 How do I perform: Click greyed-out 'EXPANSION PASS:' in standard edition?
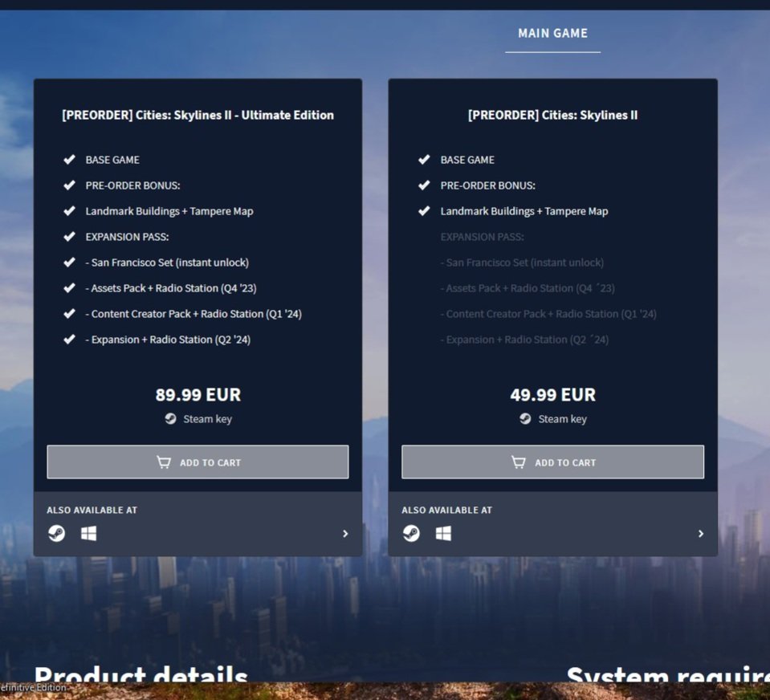click(x=483, y=237)
